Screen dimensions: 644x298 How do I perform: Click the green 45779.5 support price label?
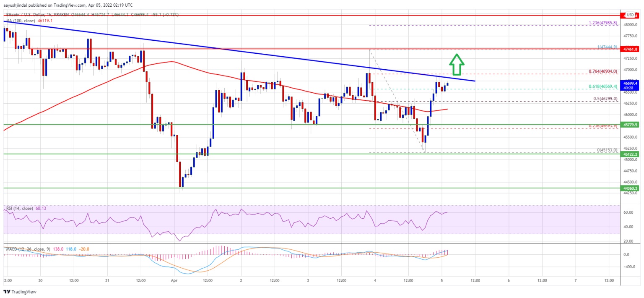pyautogui.click(x=631, y=125)
